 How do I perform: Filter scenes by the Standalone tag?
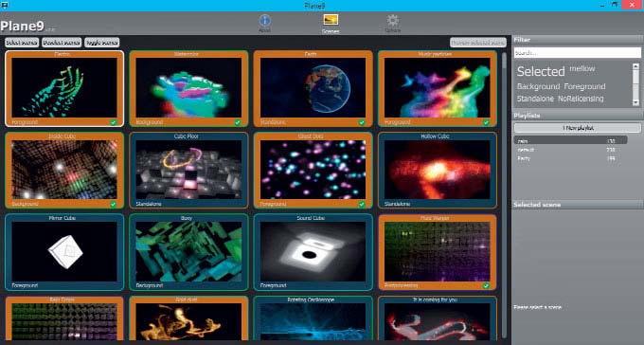[x=535, y=99]
